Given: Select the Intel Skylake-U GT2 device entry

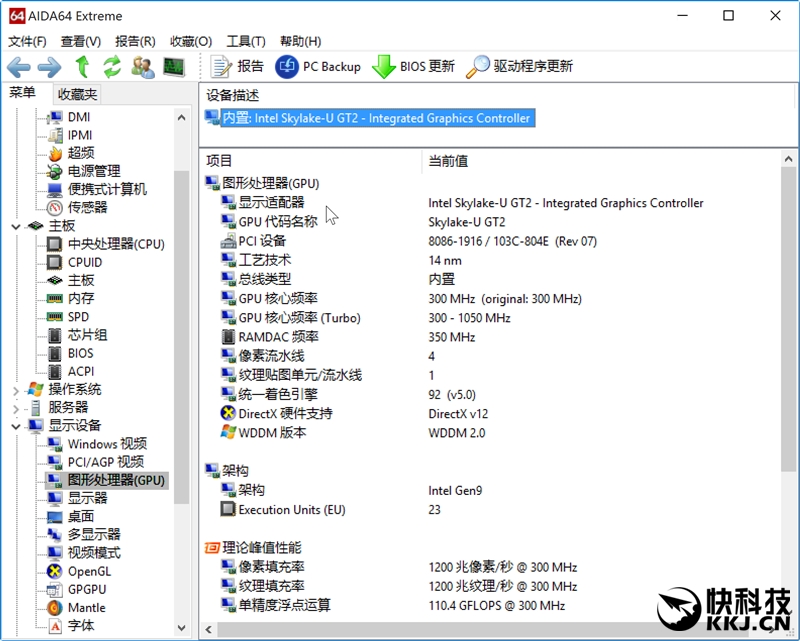Looking at the screenshot, I should click(x=369, y=118).
